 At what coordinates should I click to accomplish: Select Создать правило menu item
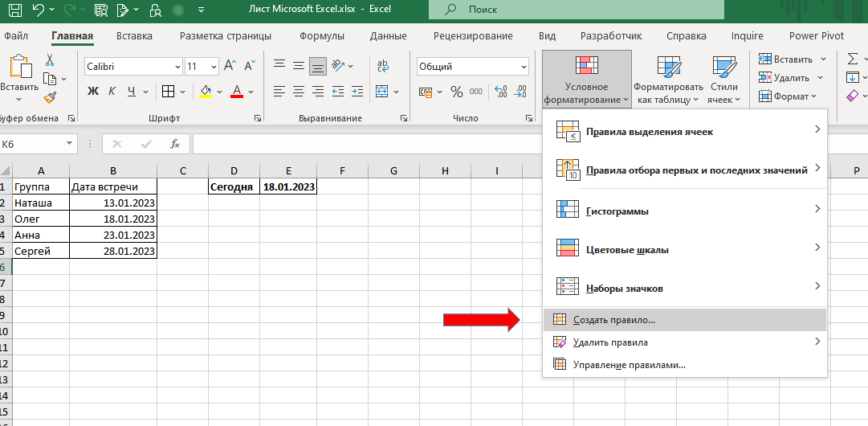click(x=614, y=320)
